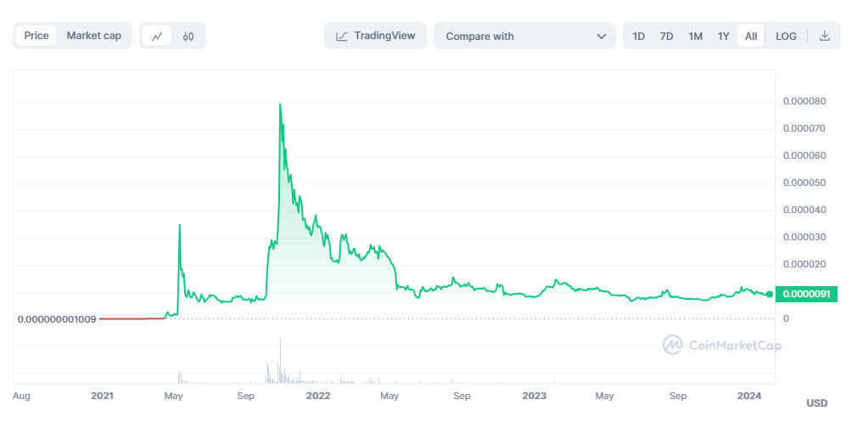Download chart data
The image size is (868, 422).
point(824,36)
